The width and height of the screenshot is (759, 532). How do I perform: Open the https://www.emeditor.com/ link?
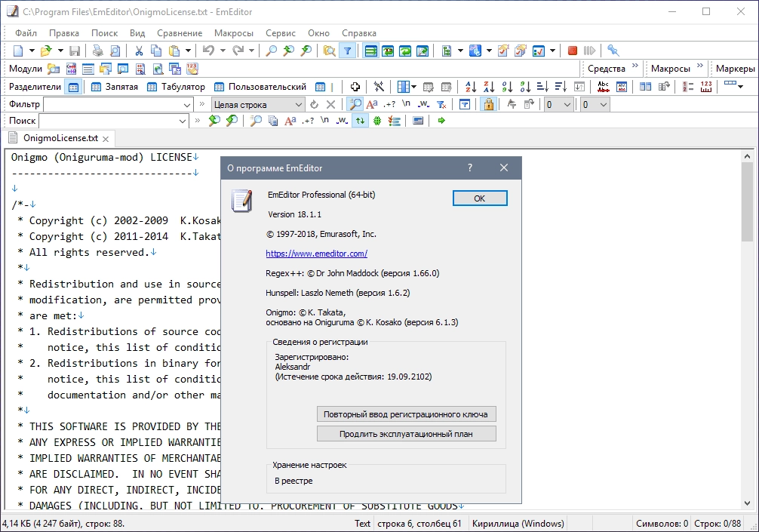click(x=317, y=254)
